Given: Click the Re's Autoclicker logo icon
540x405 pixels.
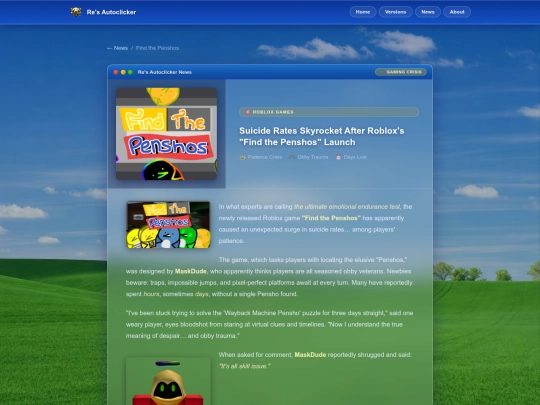Looking at the screenshot, I should pos(76,12).
